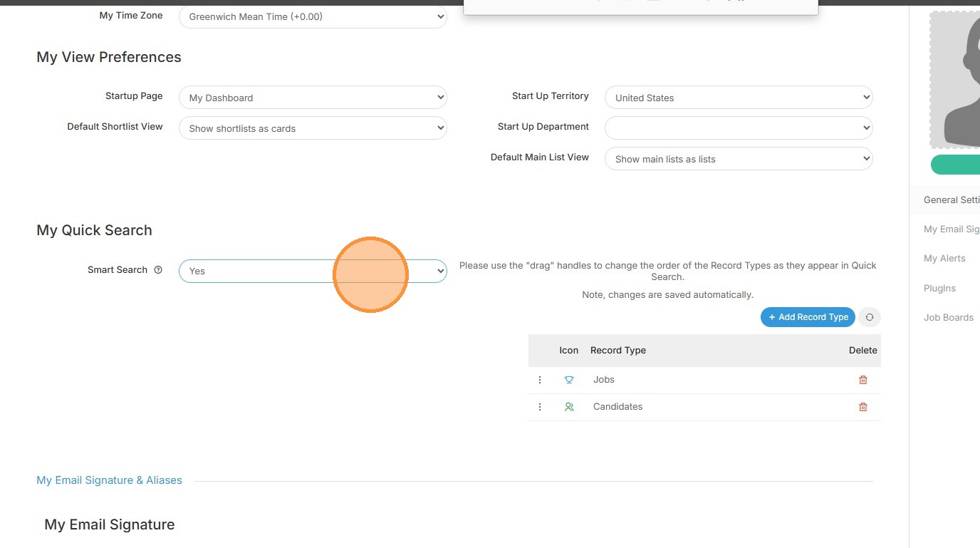This screenshot has height=548, width=980.
Task: Click the refresh icon beside Add Record Type
Action: tap(869, 317)
